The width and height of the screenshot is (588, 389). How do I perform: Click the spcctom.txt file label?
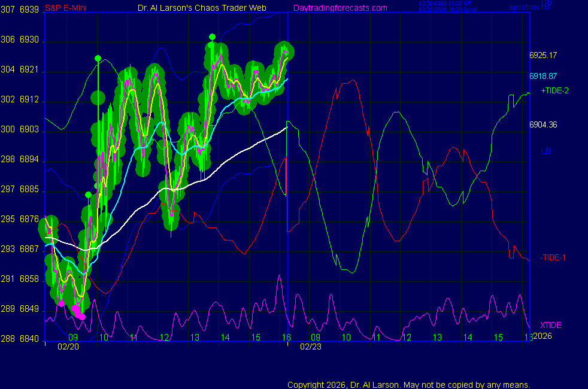click(x=529, y=8)
